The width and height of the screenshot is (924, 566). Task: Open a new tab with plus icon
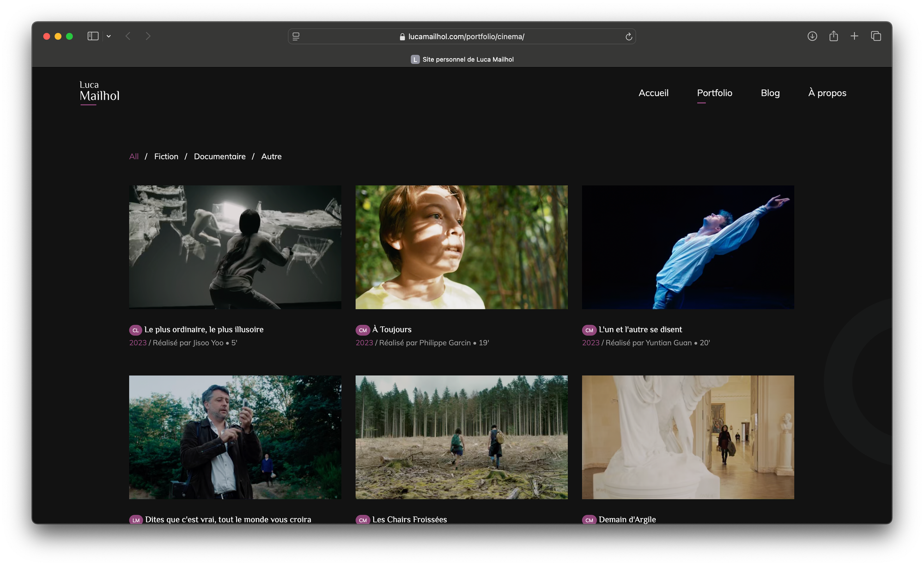coord(854,36)
